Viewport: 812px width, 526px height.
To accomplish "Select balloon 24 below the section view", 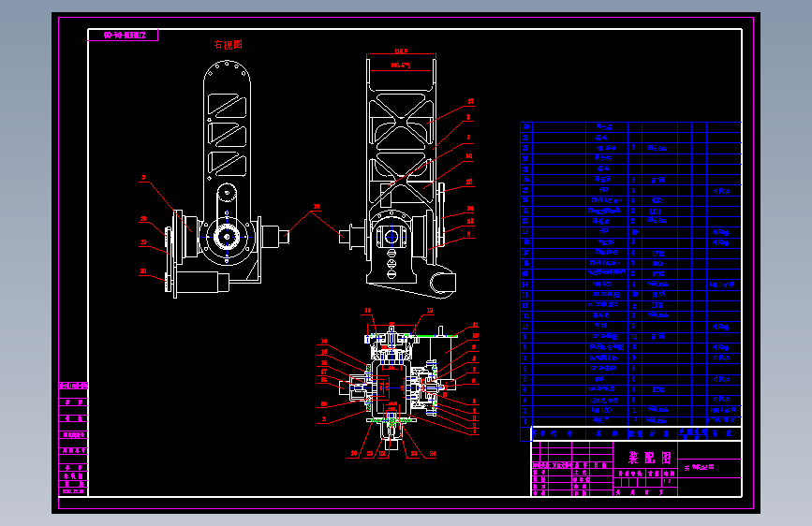I will [433, 454].
